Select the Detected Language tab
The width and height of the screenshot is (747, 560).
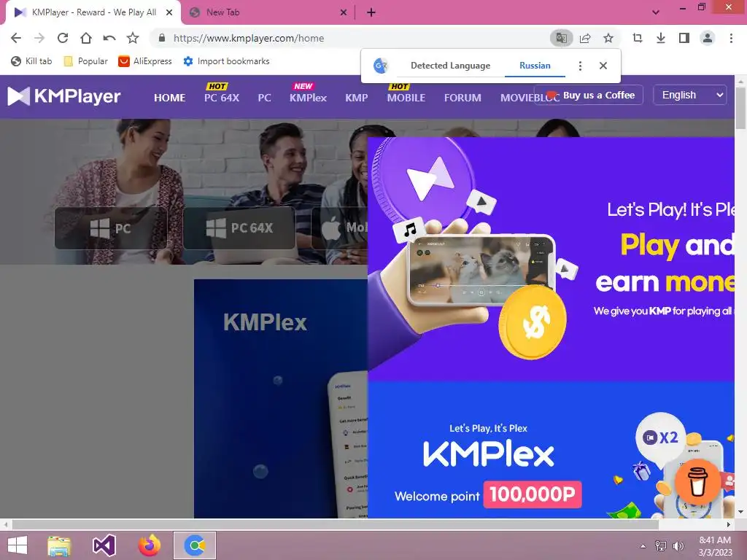(450, 66)
